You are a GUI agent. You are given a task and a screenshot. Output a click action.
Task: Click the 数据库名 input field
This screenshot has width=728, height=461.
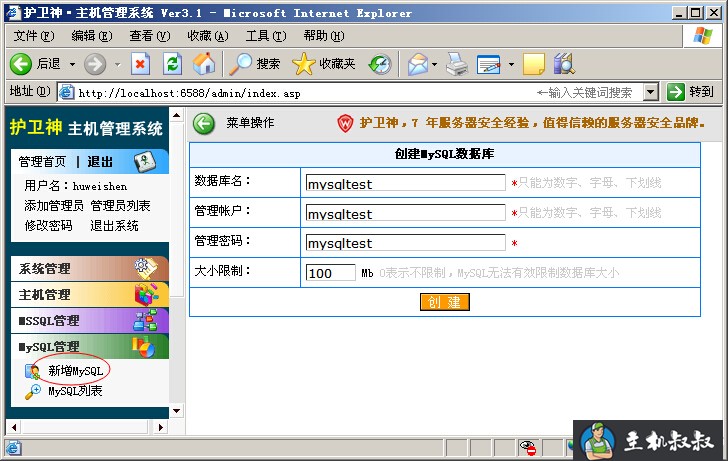(405, 182)
